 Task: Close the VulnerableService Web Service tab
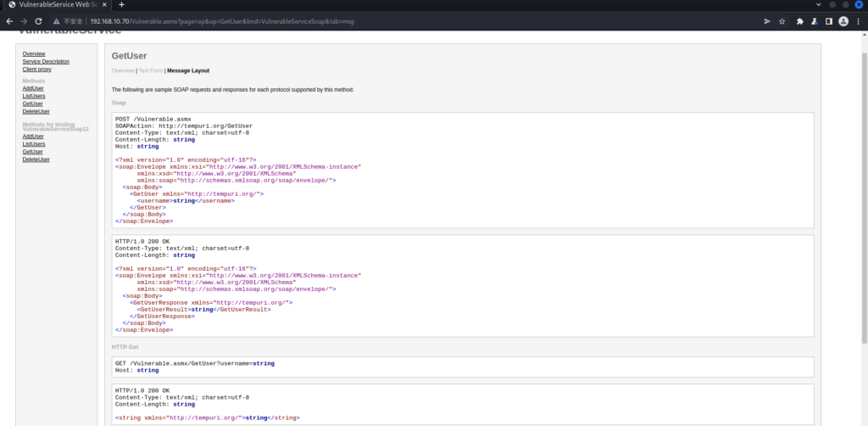[104, 4]
